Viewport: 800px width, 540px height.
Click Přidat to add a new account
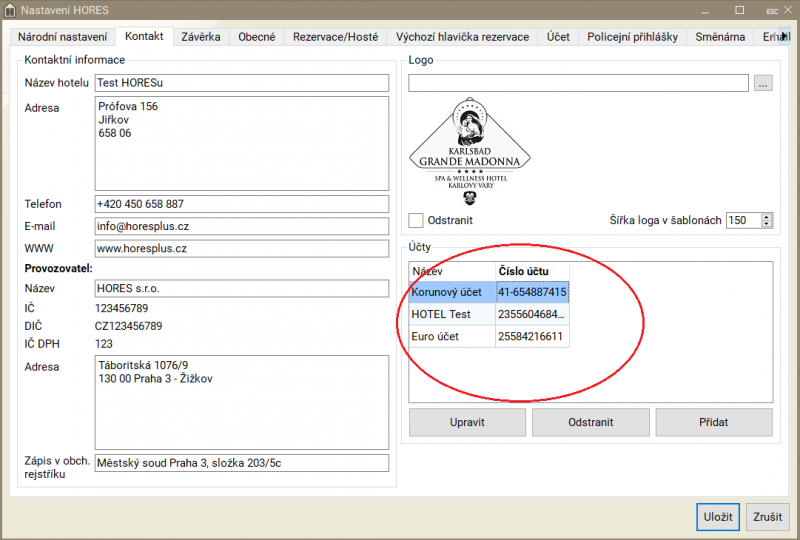[713, 422]
